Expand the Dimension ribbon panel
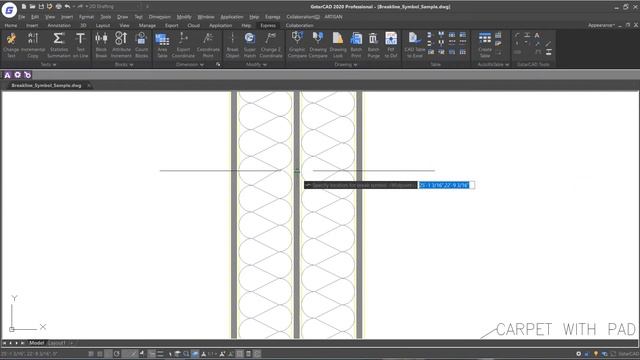Viewport: 640px width, 360px height. 190,64
